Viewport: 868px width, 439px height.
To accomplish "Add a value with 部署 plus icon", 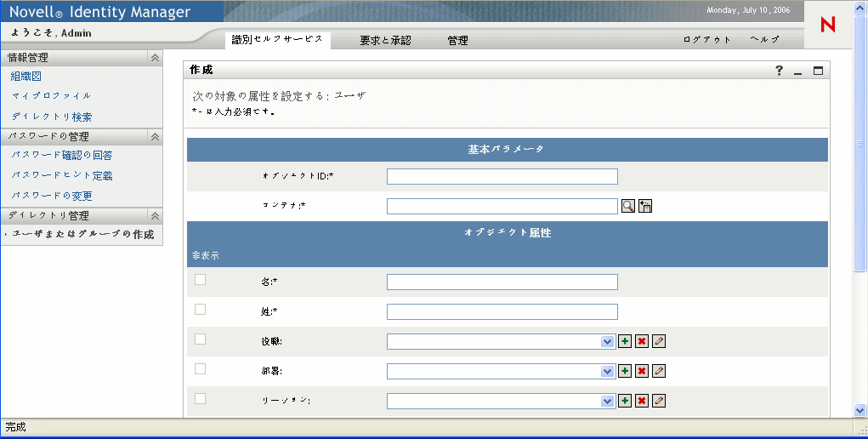I will (x=625, y=371).
